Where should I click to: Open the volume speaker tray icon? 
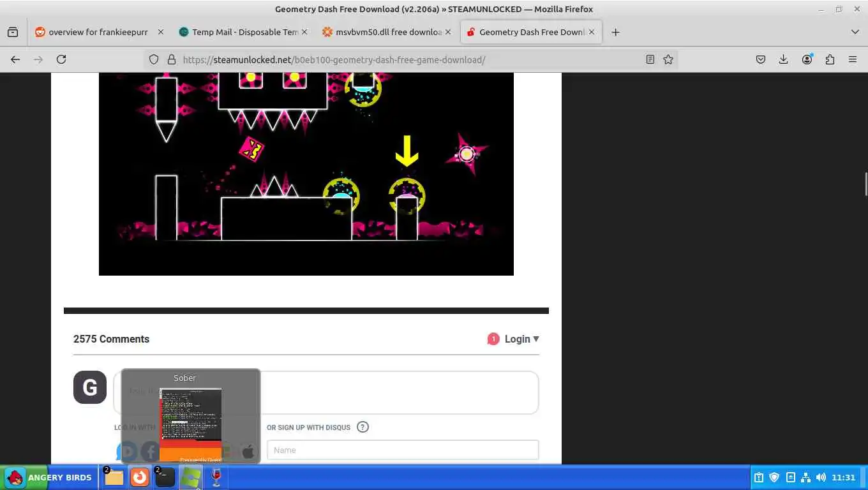(x=821, y=477)
